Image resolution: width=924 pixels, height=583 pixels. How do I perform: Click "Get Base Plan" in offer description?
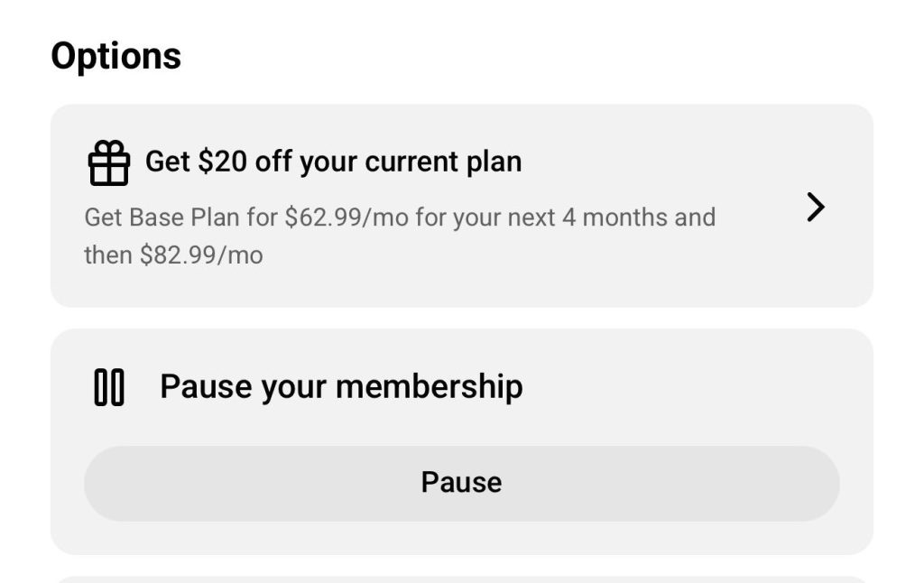coord(148,217)
